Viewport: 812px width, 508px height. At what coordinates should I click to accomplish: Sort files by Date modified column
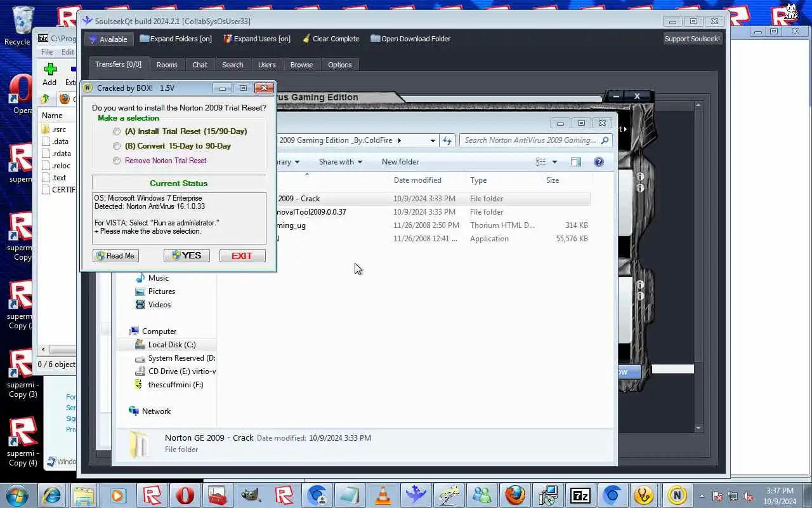coord(417,180)
